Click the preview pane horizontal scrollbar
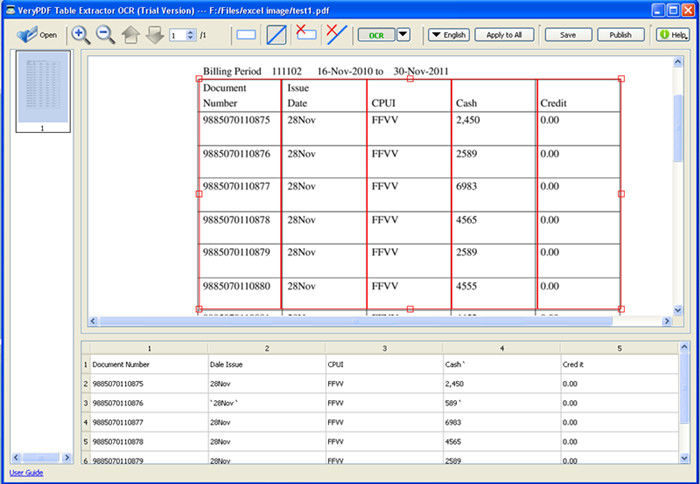The image size is (700, 484). pyautogui.click(x=353, y=321)
